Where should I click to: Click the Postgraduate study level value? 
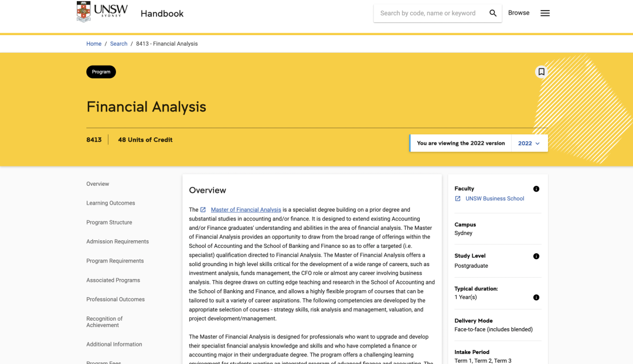point(471,266)
